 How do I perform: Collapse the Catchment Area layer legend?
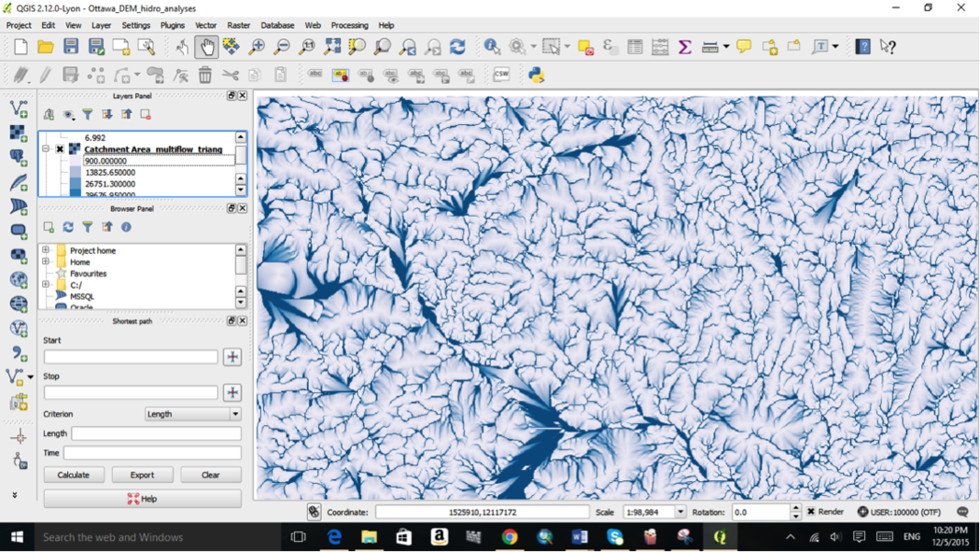45,148
